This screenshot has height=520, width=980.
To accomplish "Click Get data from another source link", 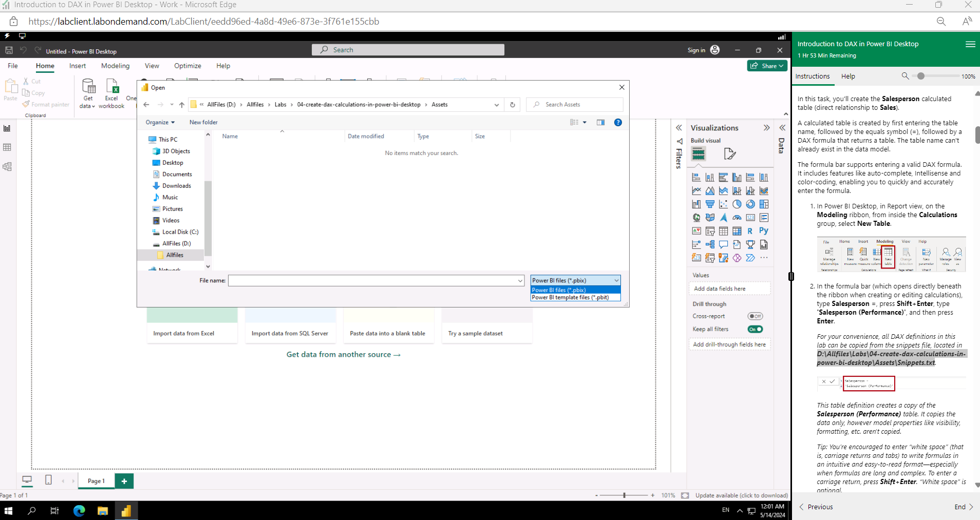I will pyautogui.click(x=343, y=354).
